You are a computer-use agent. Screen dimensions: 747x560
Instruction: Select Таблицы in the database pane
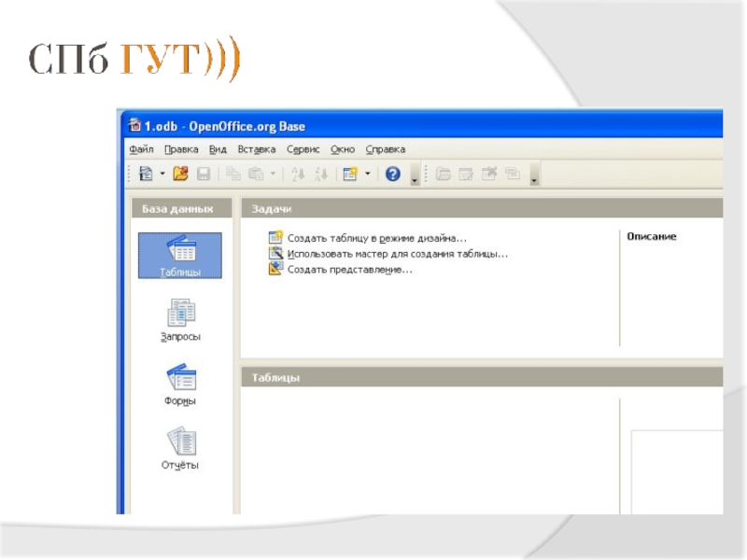[180, 256]
